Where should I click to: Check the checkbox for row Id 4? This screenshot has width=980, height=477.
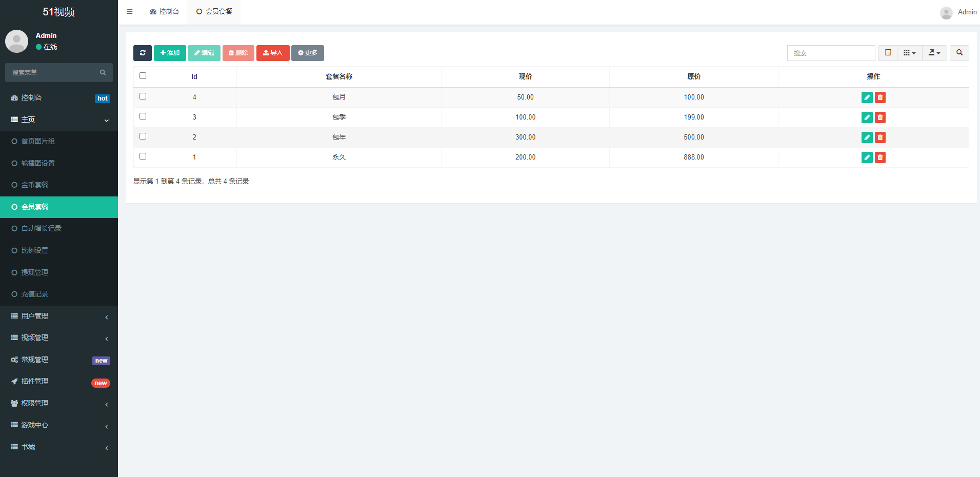click(143, 96)
